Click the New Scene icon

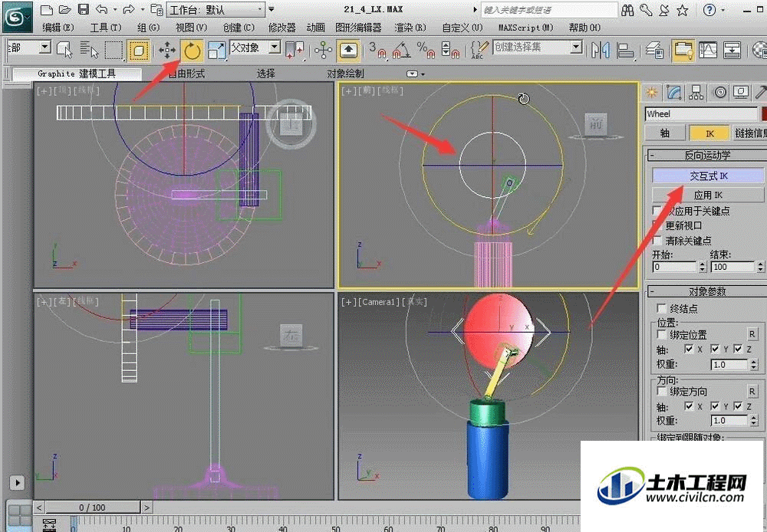coord(47,9)
